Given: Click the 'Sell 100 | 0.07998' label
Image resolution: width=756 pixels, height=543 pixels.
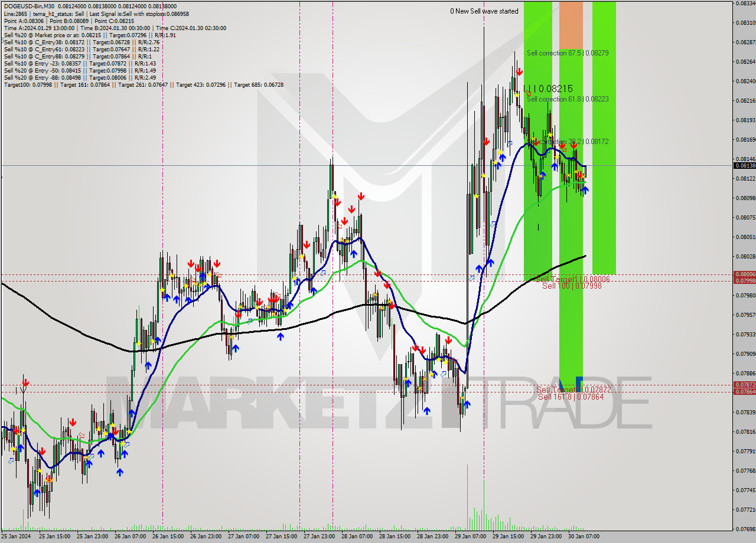Looking at the screenshot, I should pyautogui.click(x=572, y=286).
